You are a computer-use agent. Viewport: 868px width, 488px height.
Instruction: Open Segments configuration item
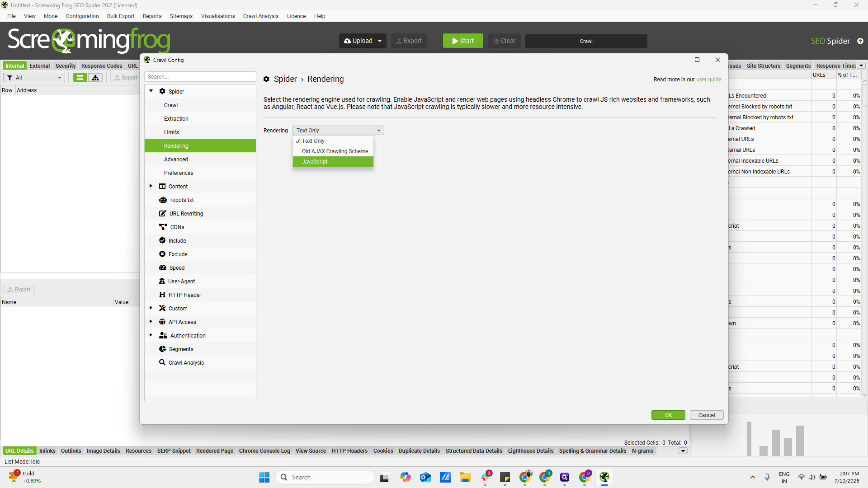coord(181,349)
